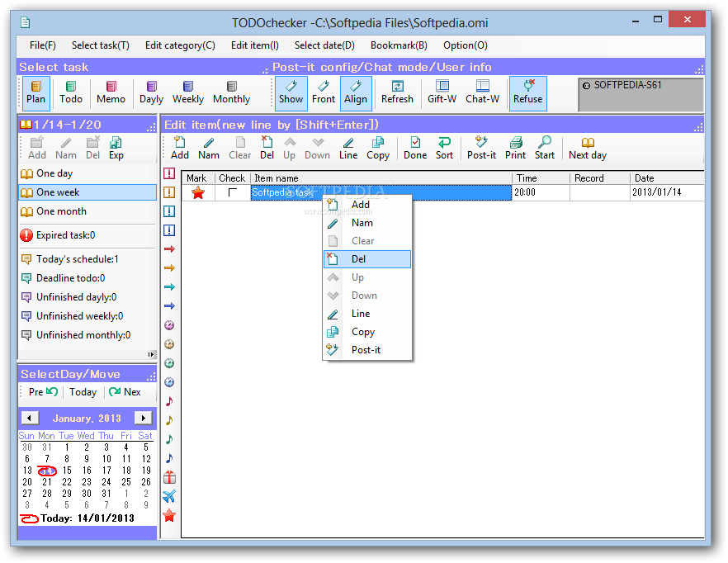Click the Time column header

click(540, 178)
